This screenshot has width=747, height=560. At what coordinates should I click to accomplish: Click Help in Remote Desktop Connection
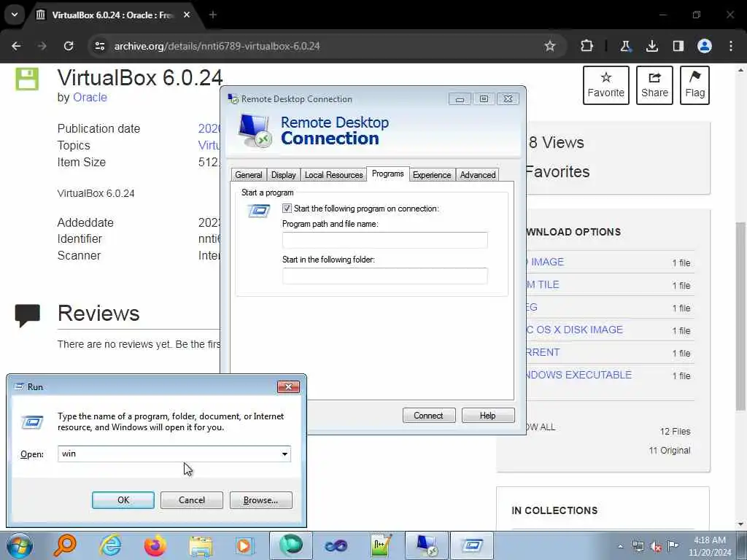pos(488,415)
